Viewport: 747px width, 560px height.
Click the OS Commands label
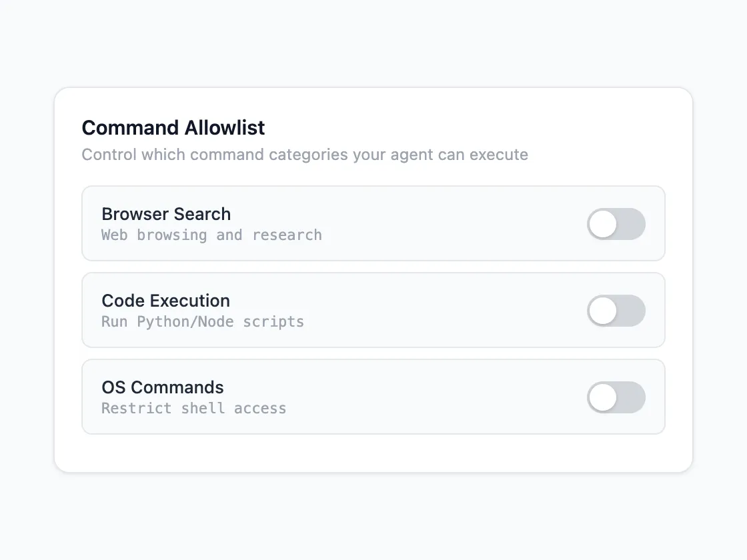point(162,387)
